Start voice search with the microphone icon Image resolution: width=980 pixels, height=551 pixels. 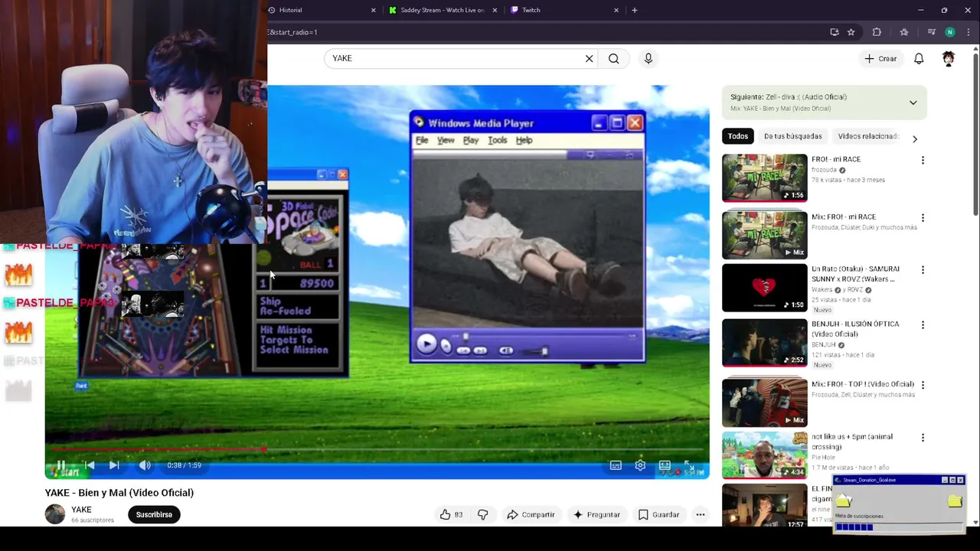tap(648, 58)
